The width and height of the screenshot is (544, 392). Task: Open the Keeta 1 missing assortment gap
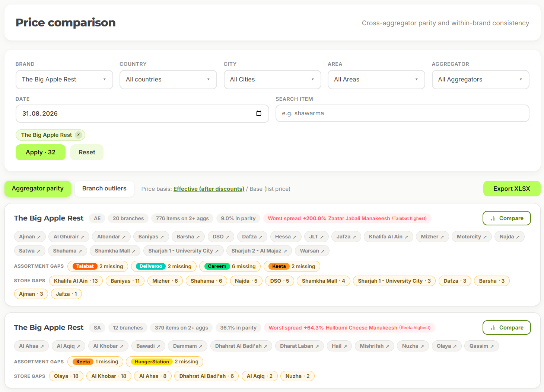point(95,362)
